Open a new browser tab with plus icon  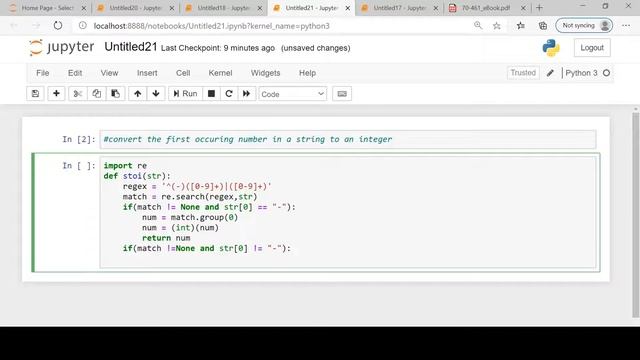(x=539, y=7)
